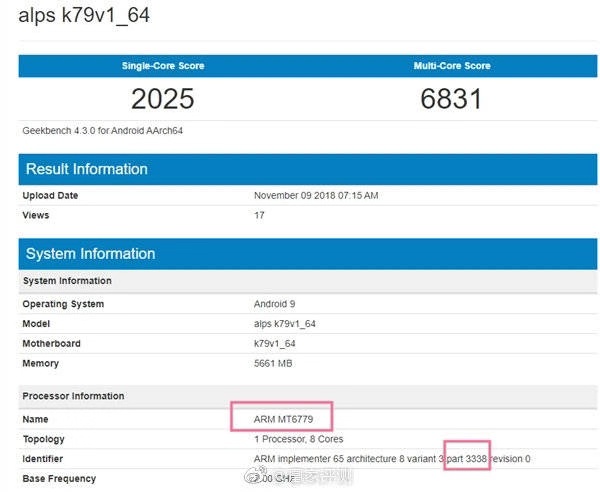600x492 pixels.
Task: Click the Result Information section header
Action: tap(308, 169)
